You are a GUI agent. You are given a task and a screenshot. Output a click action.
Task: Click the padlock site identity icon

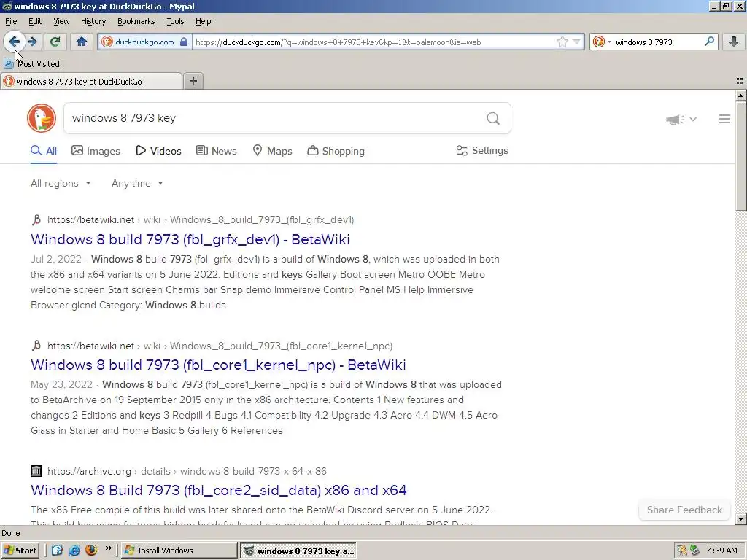[184, 42]
